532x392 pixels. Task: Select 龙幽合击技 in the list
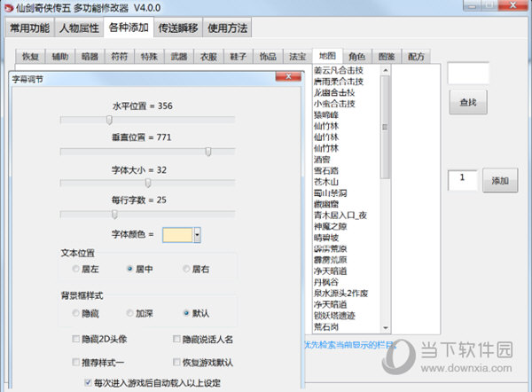tap(334, 92)
